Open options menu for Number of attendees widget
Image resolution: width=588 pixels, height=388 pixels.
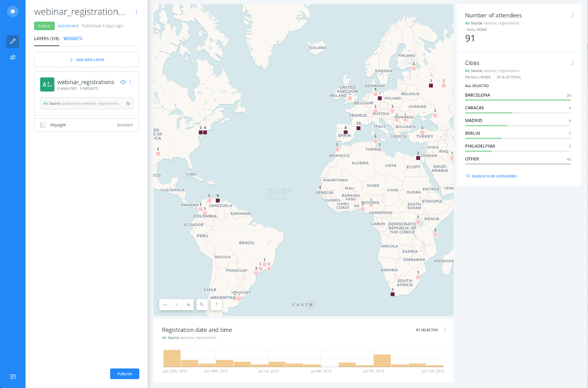tap(573, 15)
